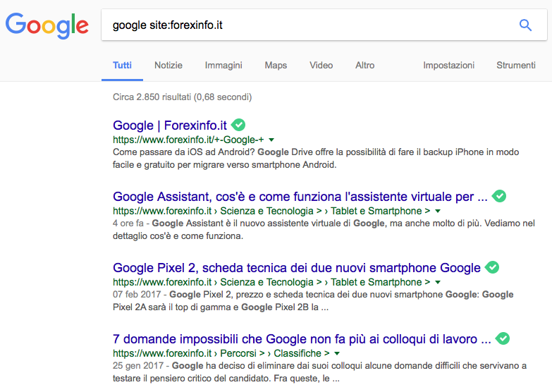Open dropdown arrow after Tablet e Smartphone under Google Assistant
This screenshot has height=392, width=552.
(438, 211)
